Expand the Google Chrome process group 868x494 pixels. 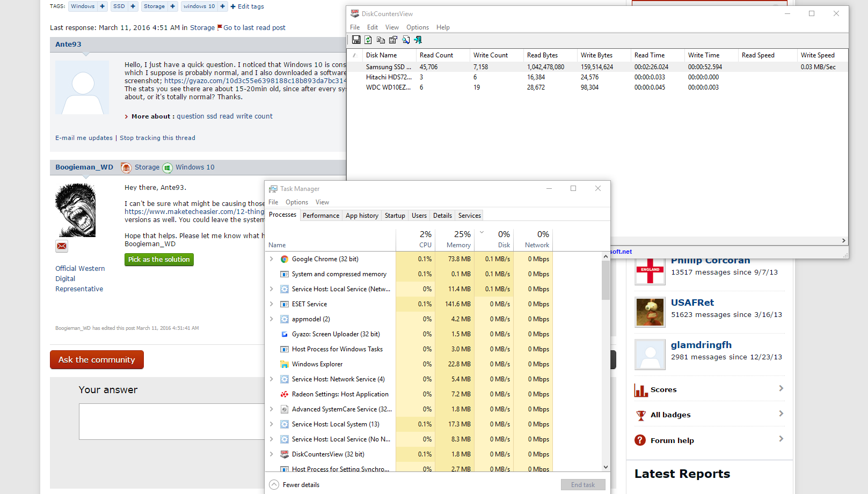tap(272, 259)
